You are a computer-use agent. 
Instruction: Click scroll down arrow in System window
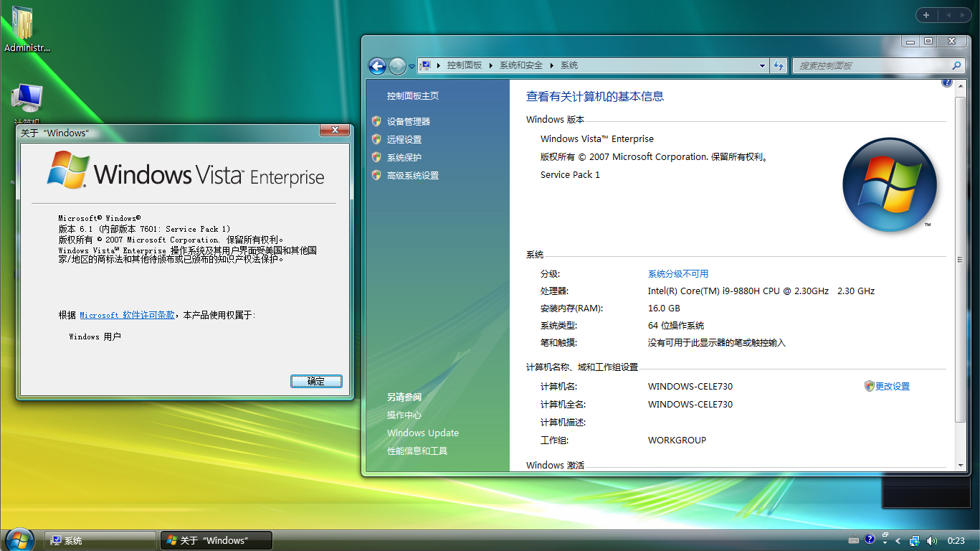click(x=961, y=464)
